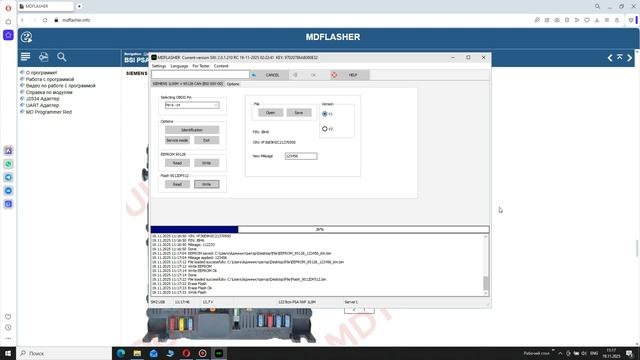
Task: Click Write under EEPROM 95128
Action: (x=207, y=163)
